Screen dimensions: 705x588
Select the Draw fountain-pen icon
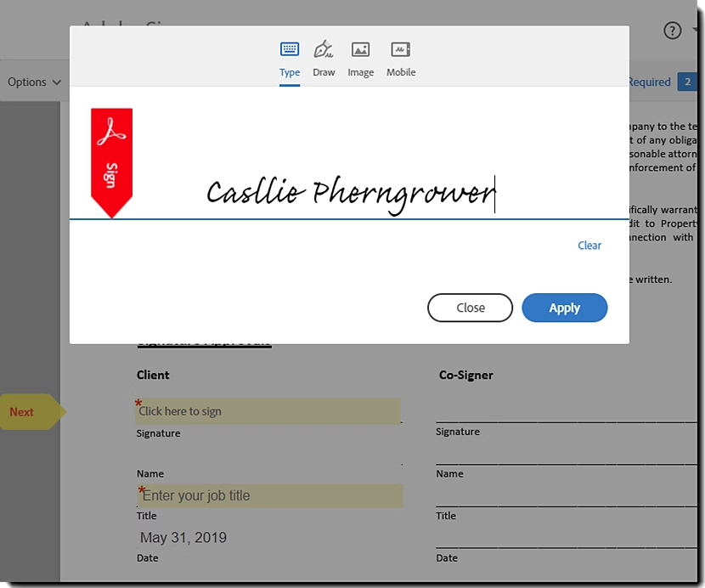324,49
